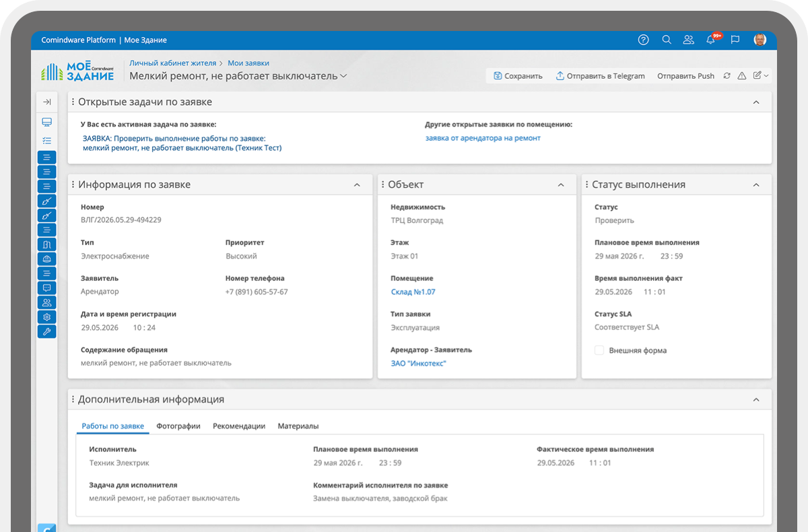Click the Эксплуатация request type value

click(x=415, y=327)
